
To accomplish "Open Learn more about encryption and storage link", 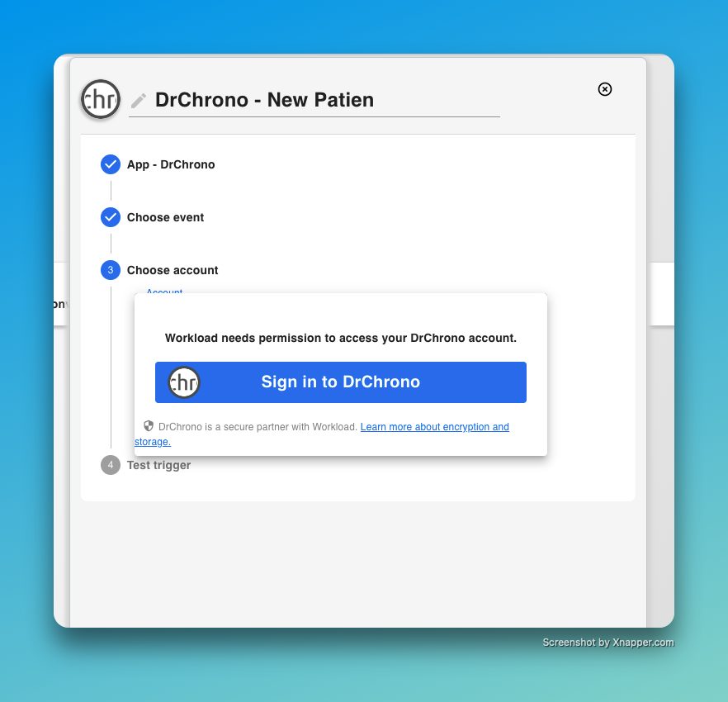I will pyautogui.click(x=322, y=434).
